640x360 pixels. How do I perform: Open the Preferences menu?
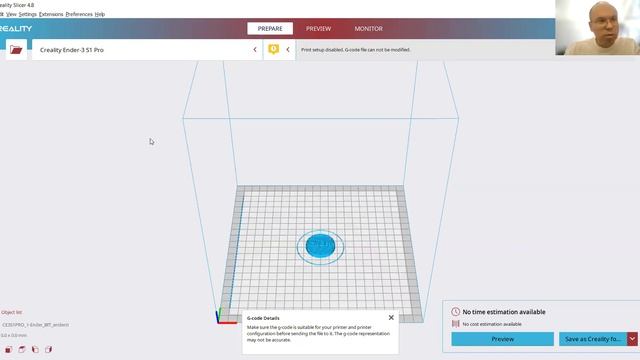click(x=79, y=14)
